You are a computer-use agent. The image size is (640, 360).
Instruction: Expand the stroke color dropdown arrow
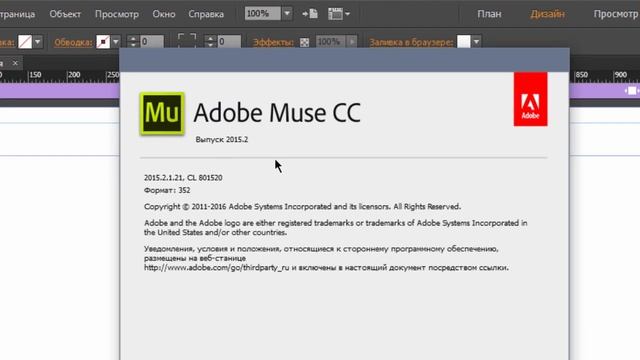pos(116,42)
